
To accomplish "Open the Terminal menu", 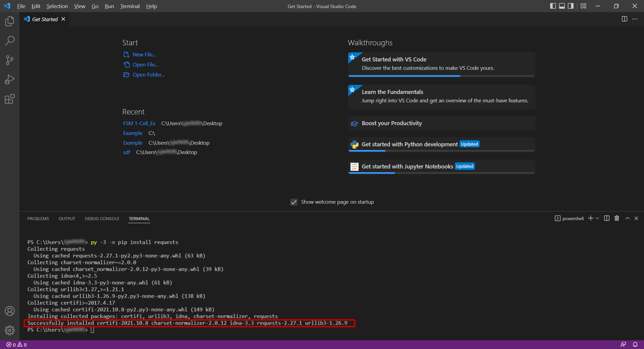I will [130, 6].
